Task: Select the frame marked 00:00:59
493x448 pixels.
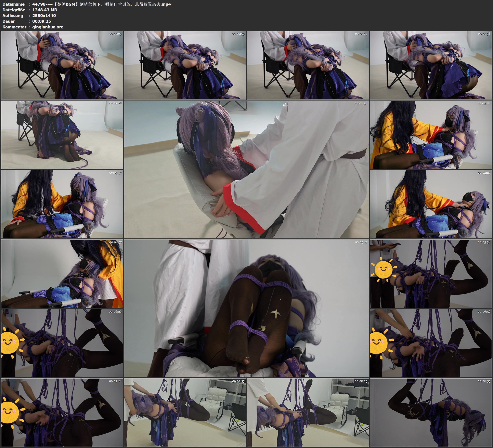Action: (x=185, y=65)
